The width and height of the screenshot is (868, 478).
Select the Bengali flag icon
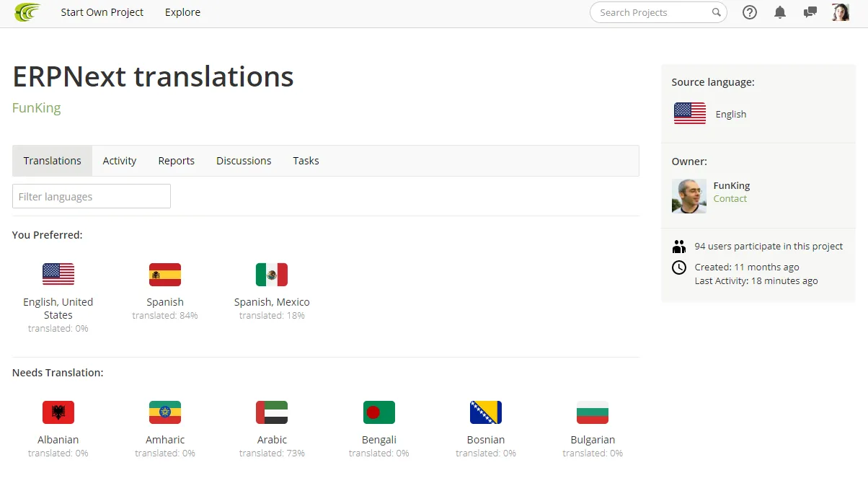(x=379, y=412)
